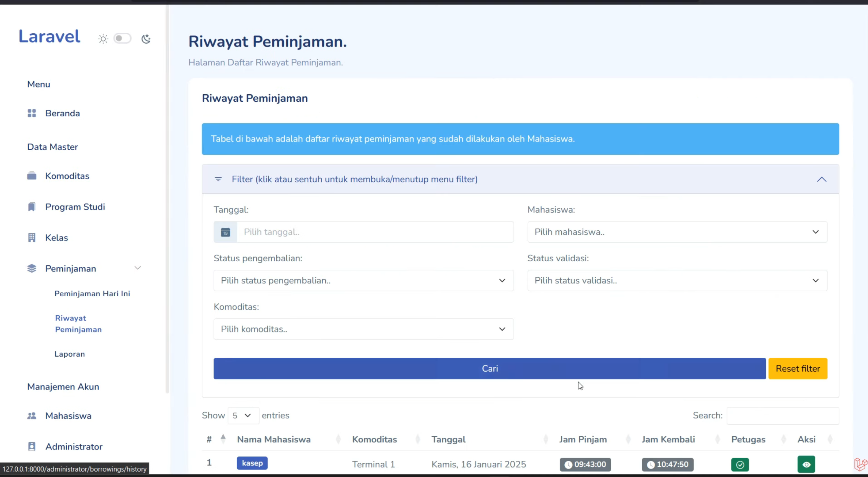
Task: Click the Beranda grid icon
Action: coord(32,113)
